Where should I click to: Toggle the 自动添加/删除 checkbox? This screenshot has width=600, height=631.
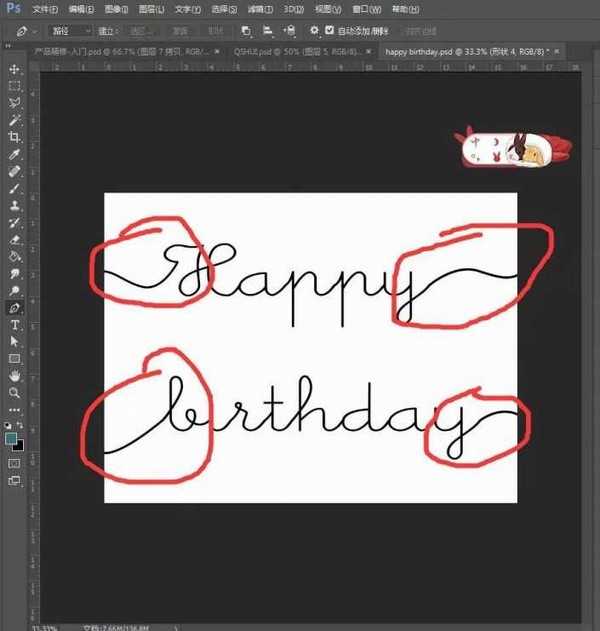click(331, 31)
